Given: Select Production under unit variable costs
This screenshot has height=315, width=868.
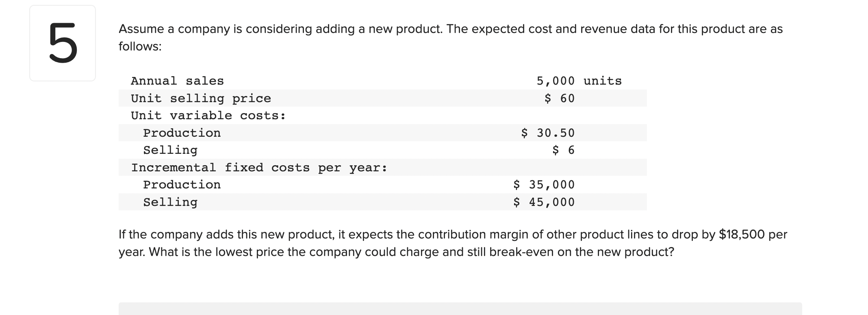Looking at the screenshot, I should coord(182,133).
